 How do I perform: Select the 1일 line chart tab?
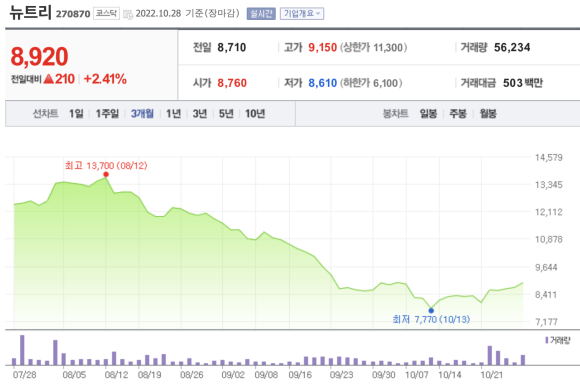coord(76,114)
